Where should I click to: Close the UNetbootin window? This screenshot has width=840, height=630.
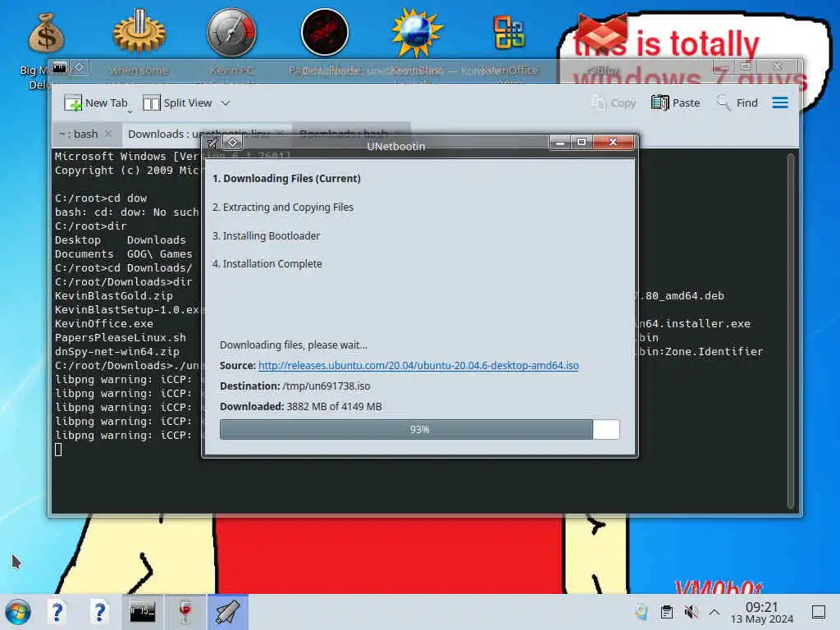click(x=614, y=143)
